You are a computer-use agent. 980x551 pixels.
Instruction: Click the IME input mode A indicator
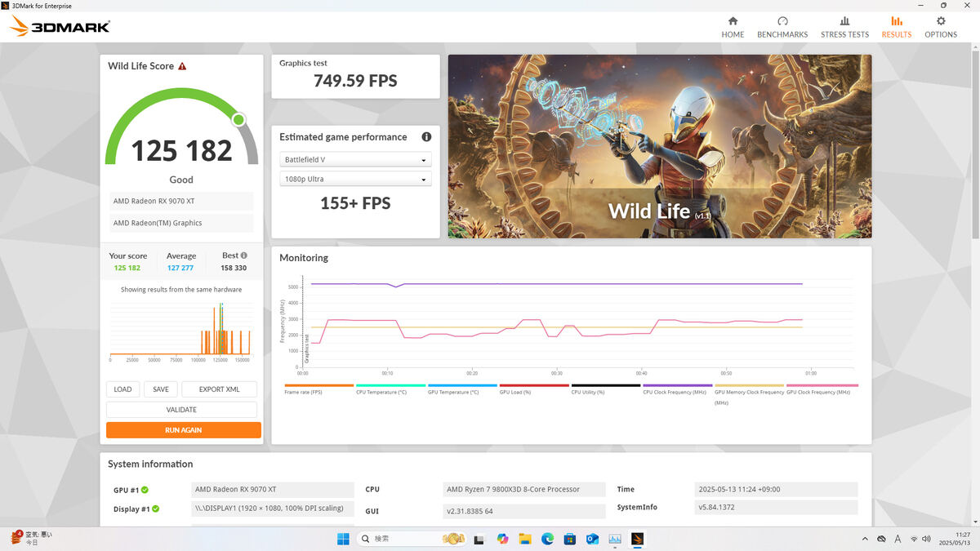(898, 539)
